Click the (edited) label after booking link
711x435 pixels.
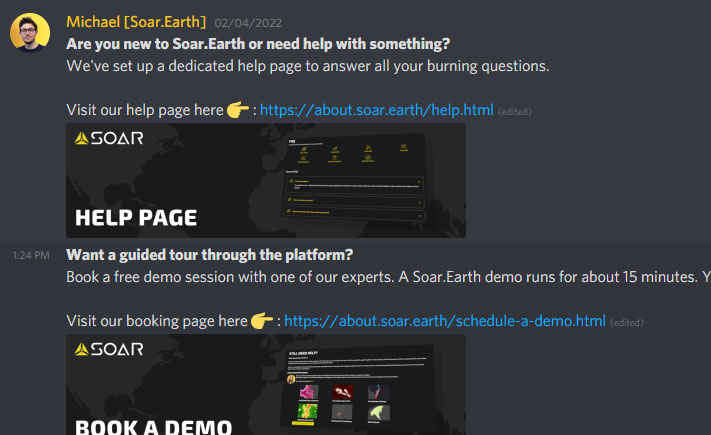click(x=627, y=323)
